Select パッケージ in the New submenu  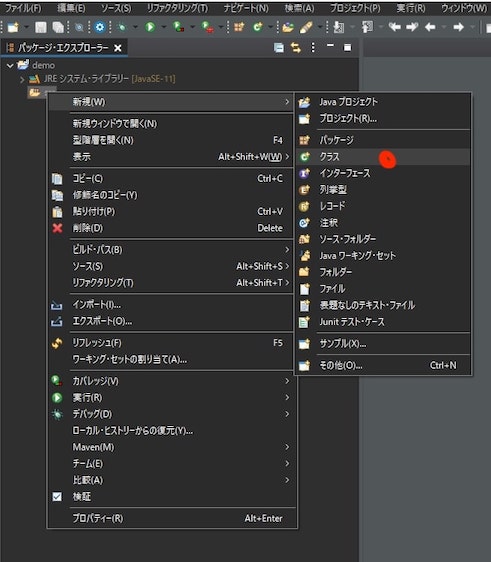tap(383, 140)
